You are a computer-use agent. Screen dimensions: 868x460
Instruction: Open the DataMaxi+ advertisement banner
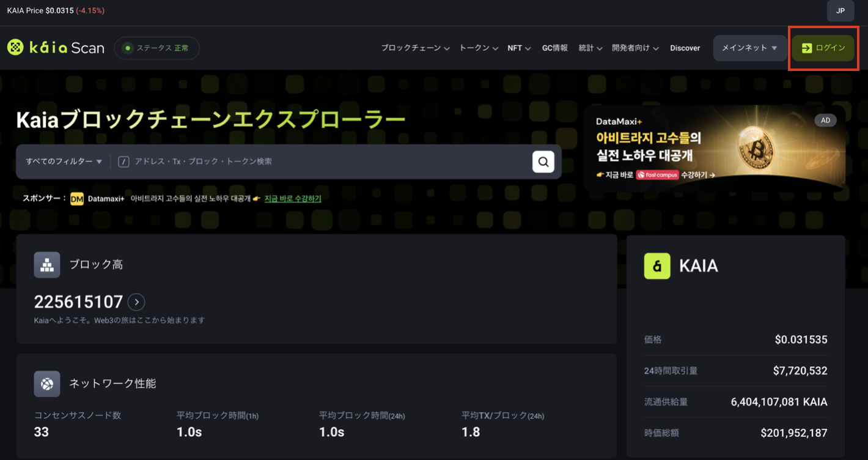[x=715, y=148]
